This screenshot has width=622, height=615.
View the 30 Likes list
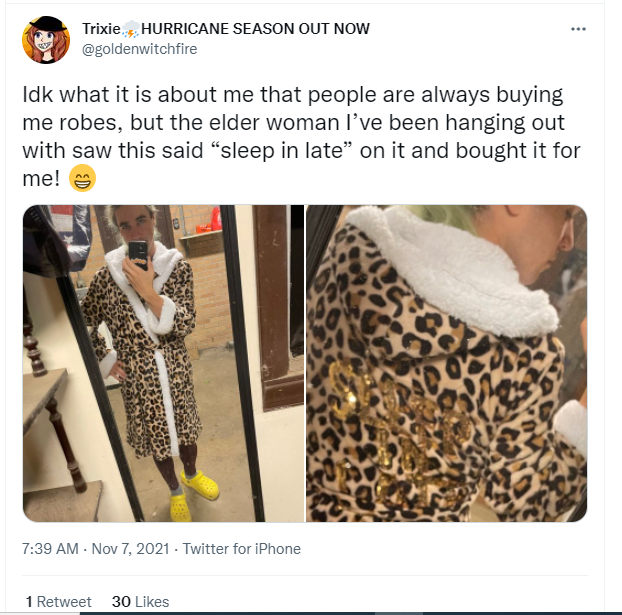click(x=140, y=602)
